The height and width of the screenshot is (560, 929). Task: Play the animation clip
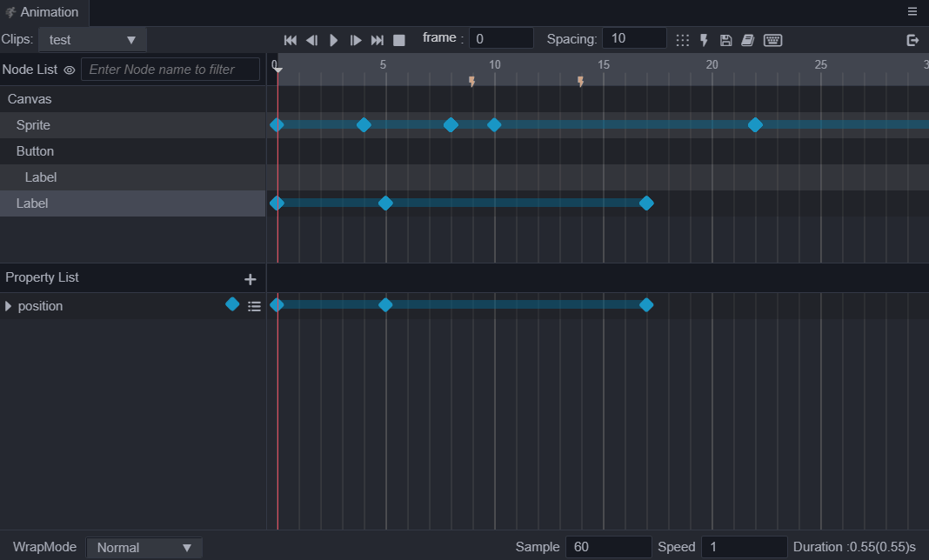coord(333,40)
